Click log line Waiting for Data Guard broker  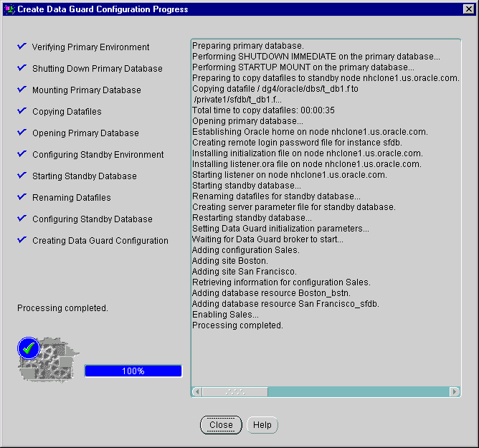267,239
